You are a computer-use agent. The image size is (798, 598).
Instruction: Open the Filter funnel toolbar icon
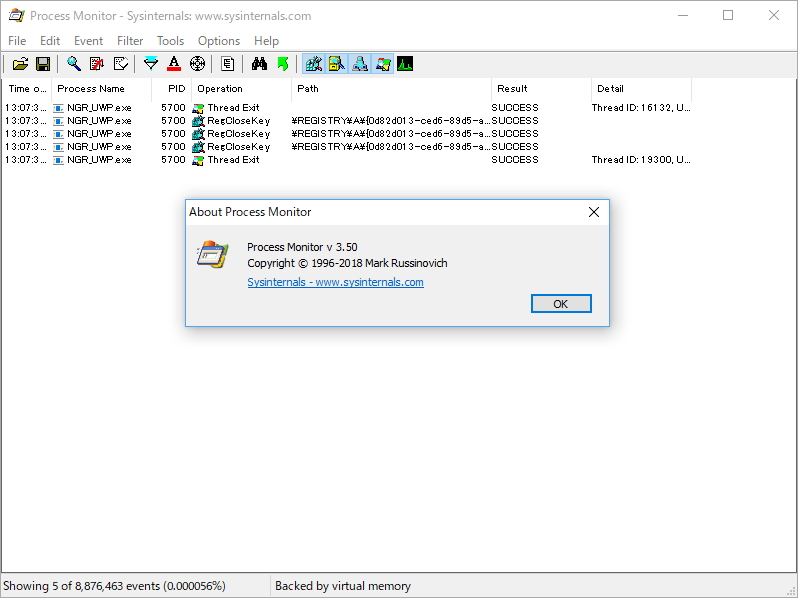coord(151,64)
